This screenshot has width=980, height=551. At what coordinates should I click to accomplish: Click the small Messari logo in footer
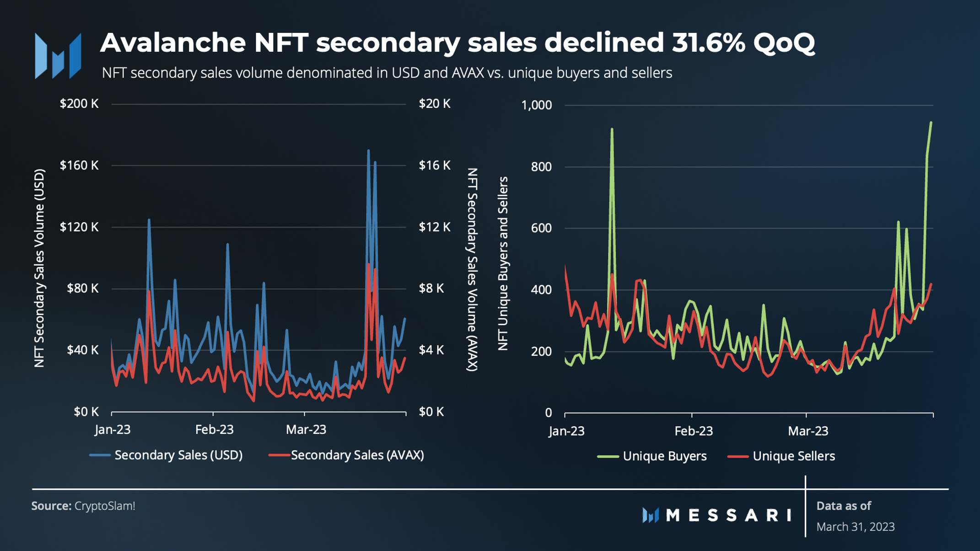(x=650, y=515)
